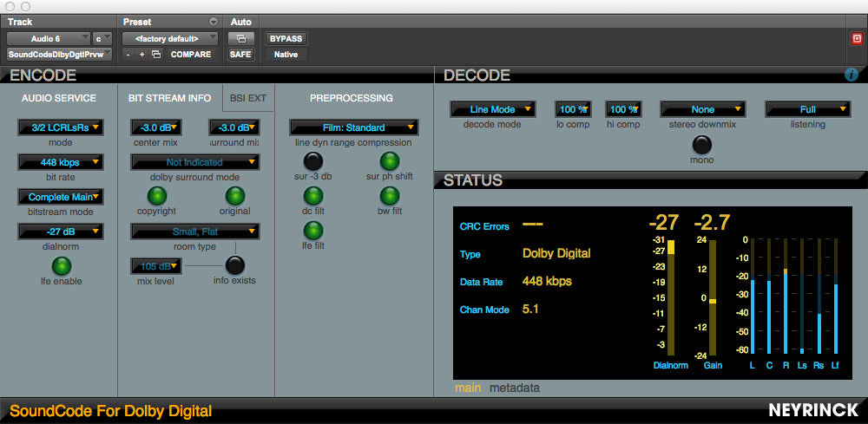Toggle the sur ph shift LED
Image resolution: width=868 pixels, height=424 pixels.
pyautogui.click(x=390, y=161)
